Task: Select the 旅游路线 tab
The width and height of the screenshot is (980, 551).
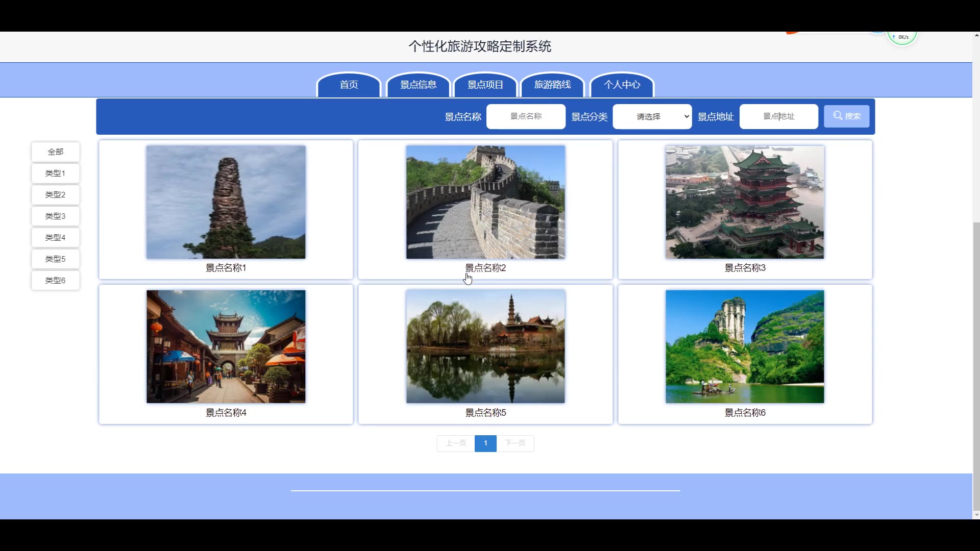Action: (552, 85)
